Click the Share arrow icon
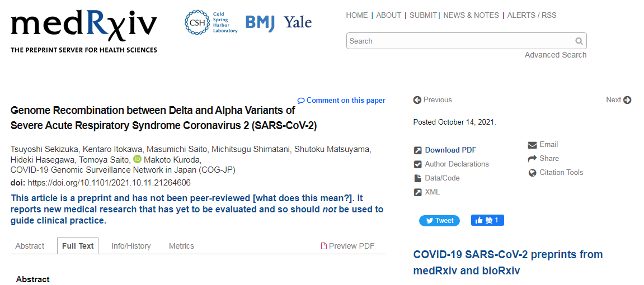The width and height of the screenshot is (644, 285). [532, 159]
